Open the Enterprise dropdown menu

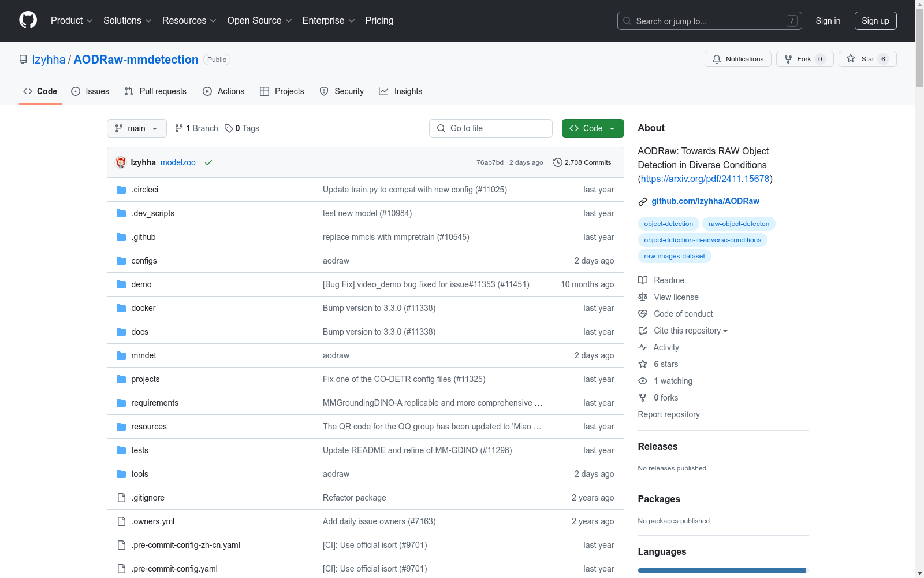329,21
